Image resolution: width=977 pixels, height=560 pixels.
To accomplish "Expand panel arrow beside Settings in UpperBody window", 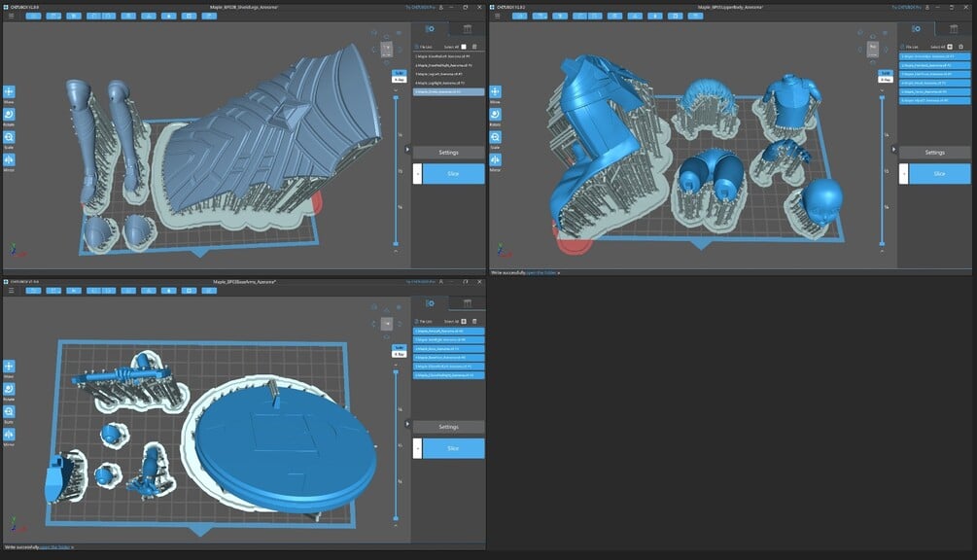I will [893, 149].
